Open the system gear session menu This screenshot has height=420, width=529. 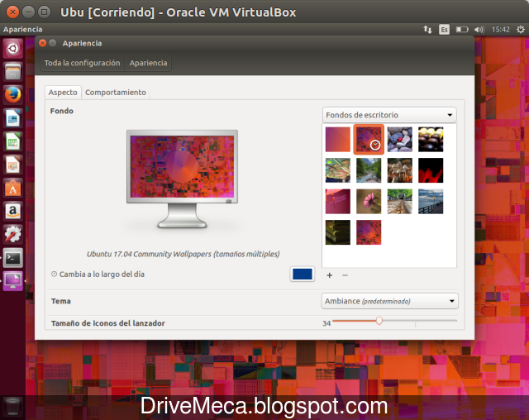521,30
